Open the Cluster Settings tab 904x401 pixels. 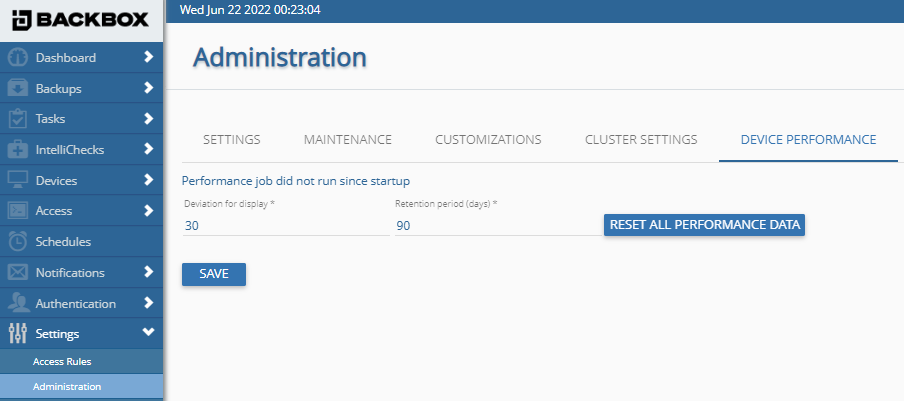641,139
